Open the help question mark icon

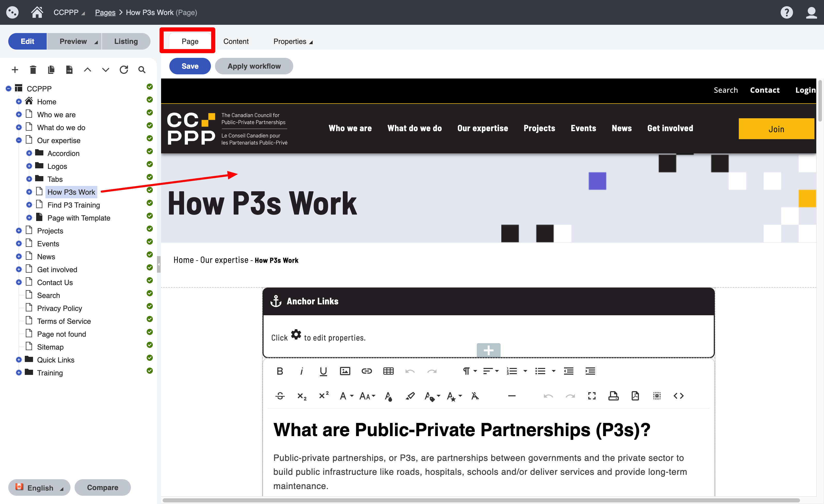pos(787,12)
